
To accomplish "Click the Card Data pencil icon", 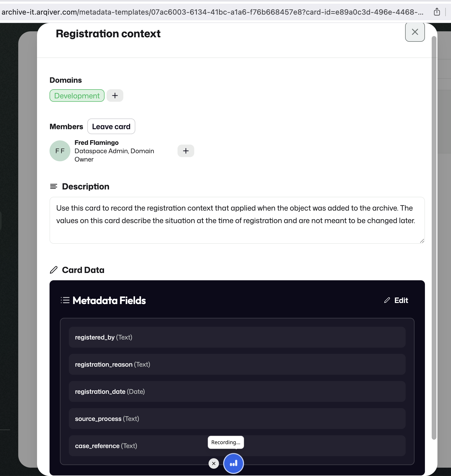I will point(54,270).
